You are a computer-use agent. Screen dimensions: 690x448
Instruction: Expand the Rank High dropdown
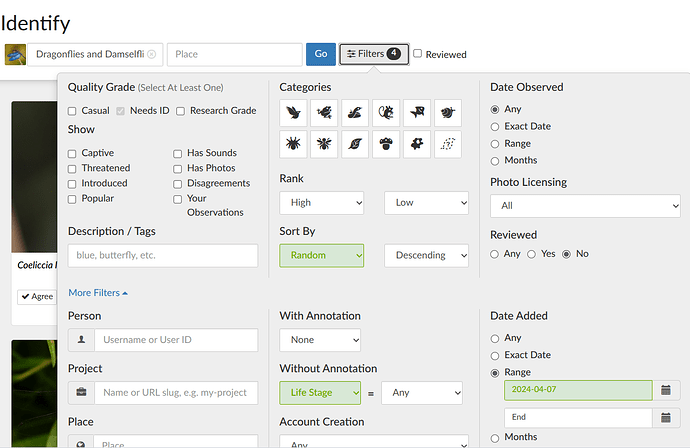tap(321, 203)
